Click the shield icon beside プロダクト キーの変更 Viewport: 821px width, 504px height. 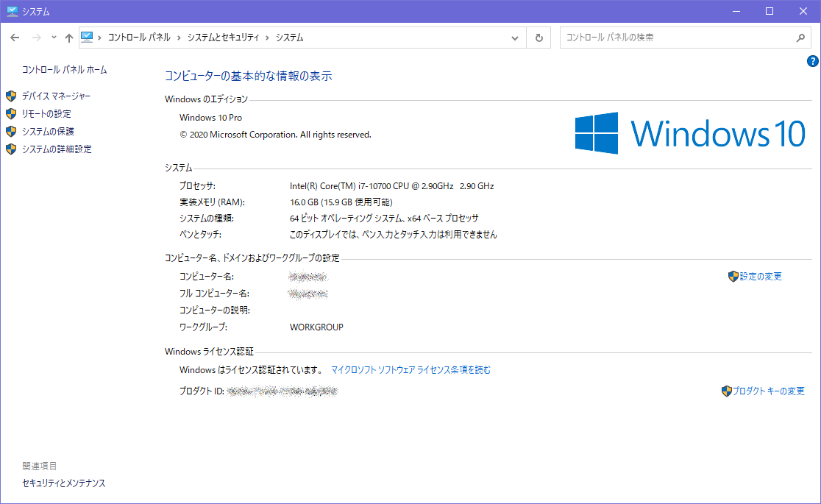pyautogui.click(x=726, y=391)
